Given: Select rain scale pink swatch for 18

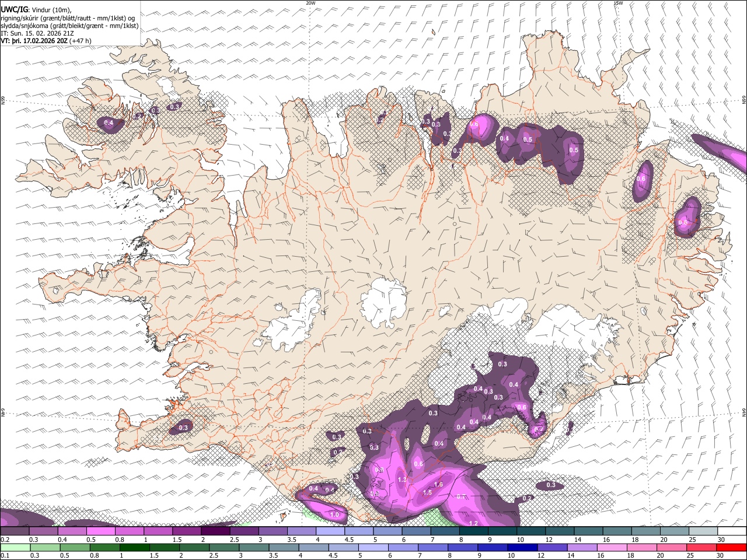Looking at the screenshot, I should [642, 547].
